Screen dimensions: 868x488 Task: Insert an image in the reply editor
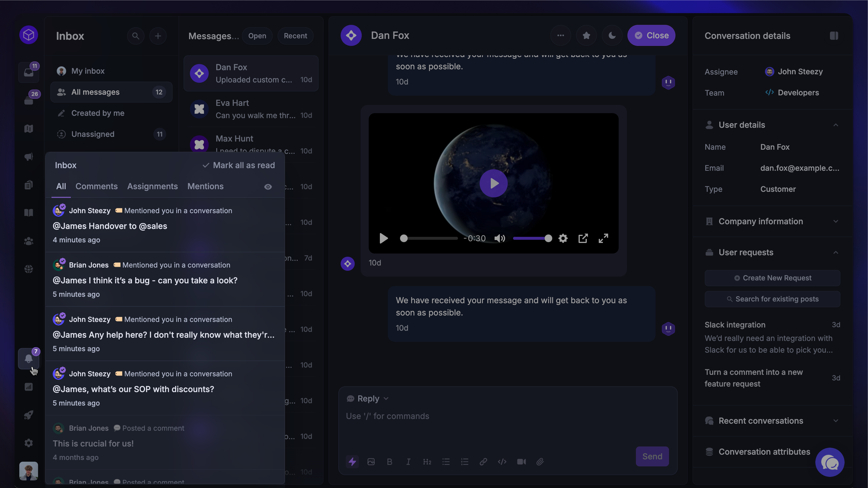[371, 461]
